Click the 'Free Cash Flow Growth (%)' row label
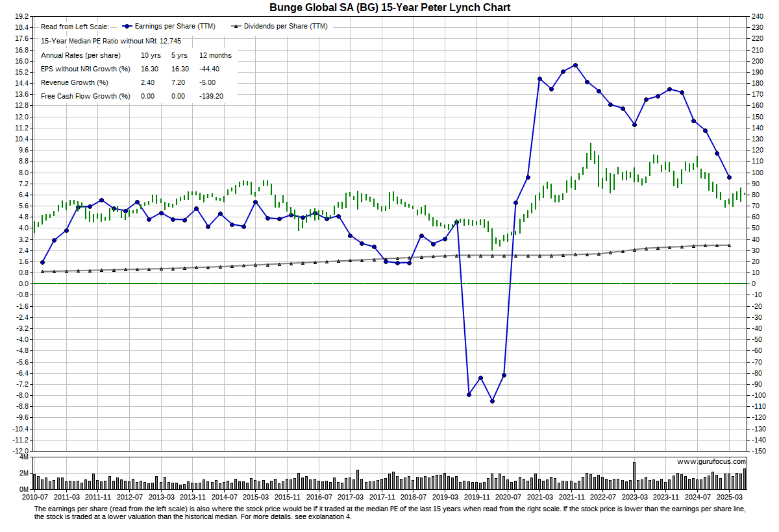 (86, 96)
